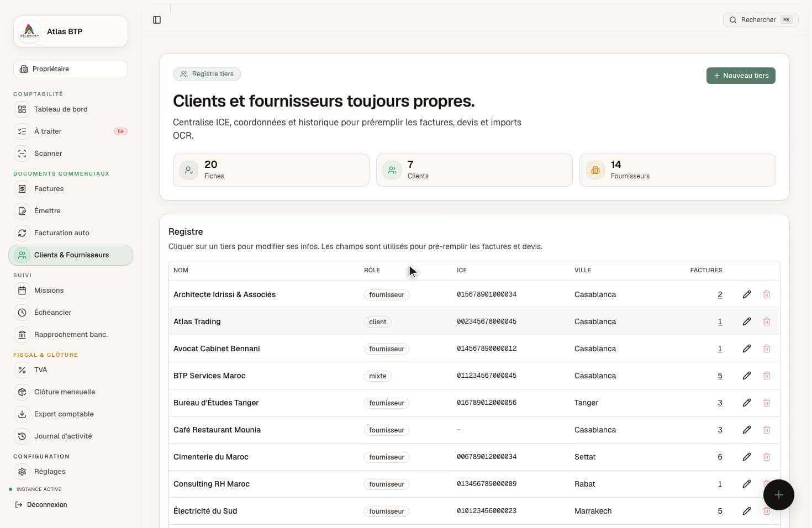This screenshot has width=812, height=528.
Task: Click ICE 006789012000034
Action: [487, 457]
